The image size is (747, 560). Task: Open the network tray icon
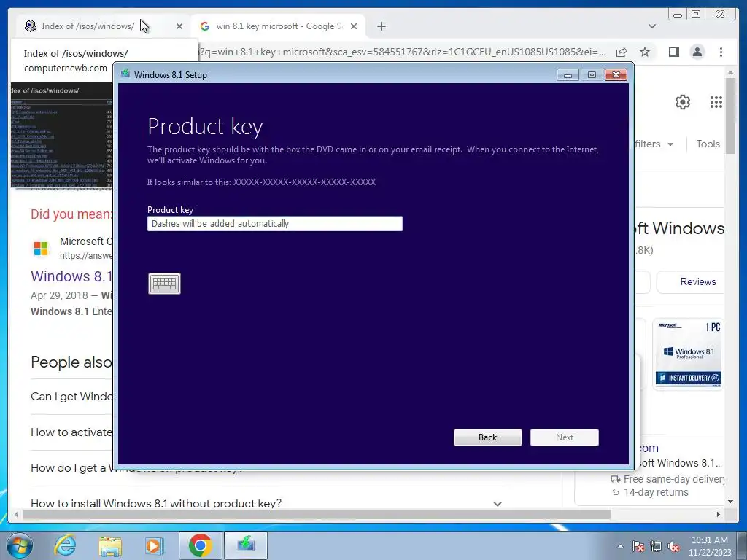click(656, 546)
